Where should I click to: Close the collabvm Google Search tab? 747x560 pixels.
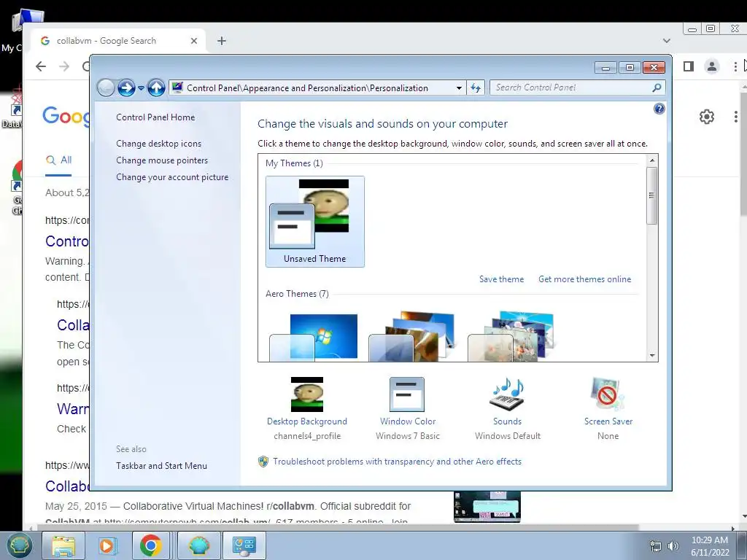point(194,41)
